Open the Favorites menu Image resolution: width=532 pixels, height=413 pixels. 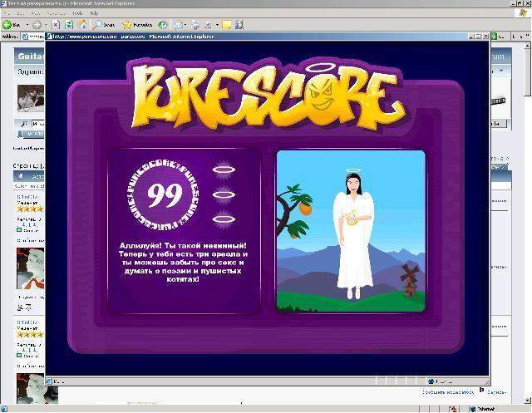[x=57, y=13]
